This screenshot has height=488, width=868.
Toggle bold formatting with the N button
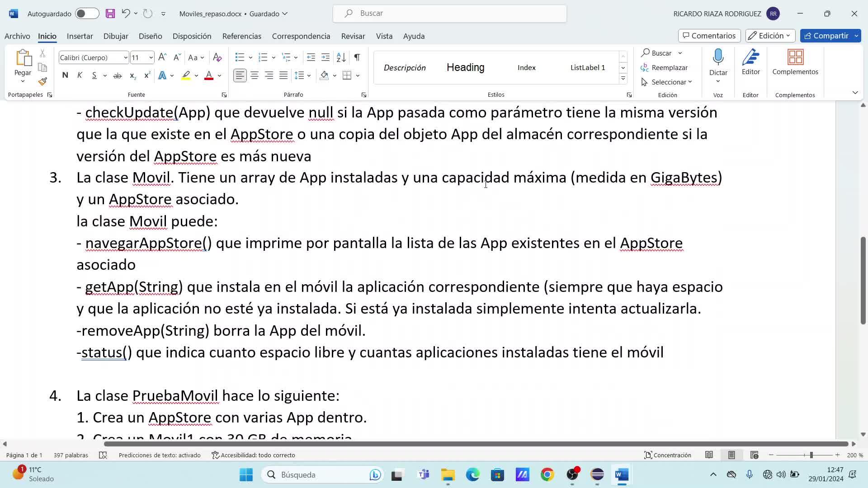click(65, 75)
